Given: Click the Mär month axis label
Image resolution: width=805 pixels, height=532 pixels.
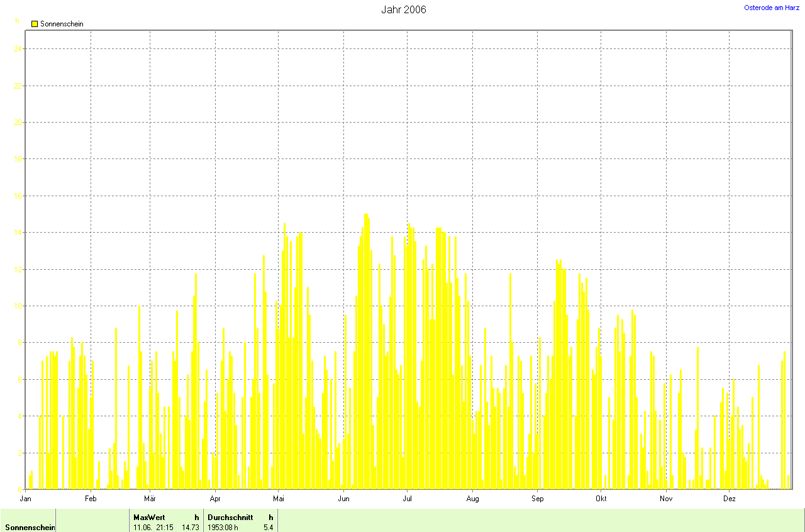Looking at the screenshot, I should pyautogui.click(x=150, y=499).
